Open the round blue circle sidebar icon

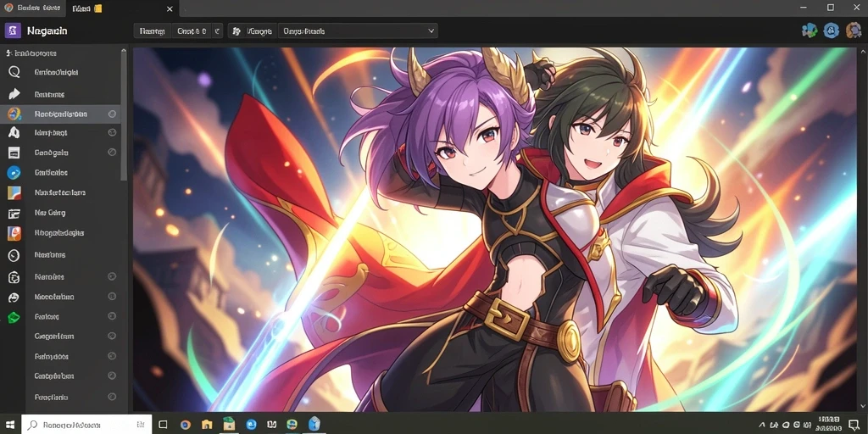point(14,173)
